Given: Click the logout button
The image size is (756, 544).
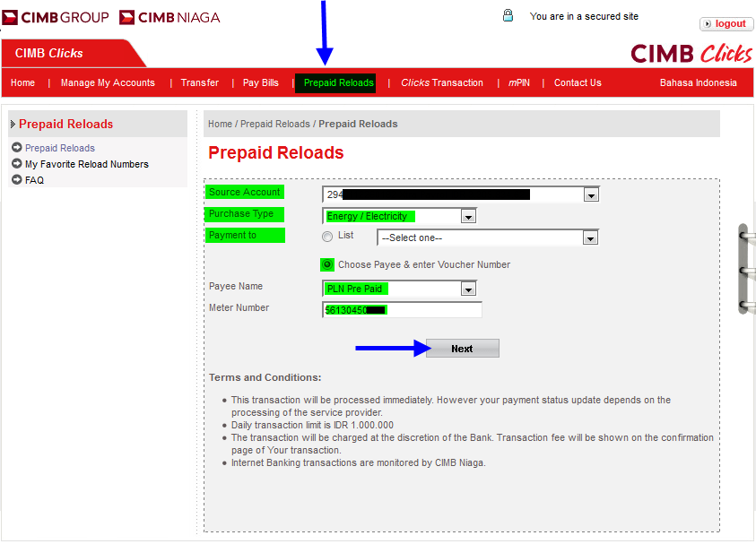Looking at the screenshot, I should 726,23.
